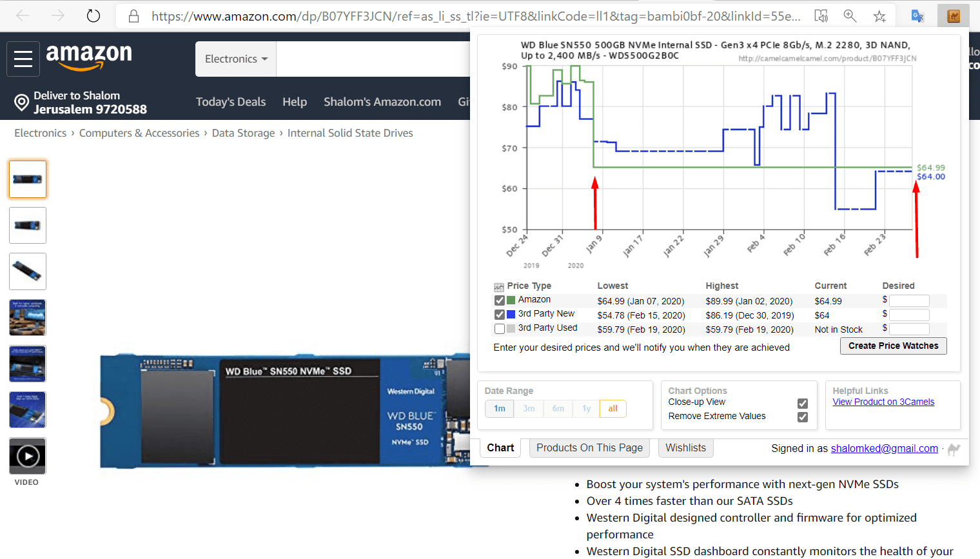Click the main WD Blue SN550 product image
The image size is (980, 559).
pyautogui.click(x=285, y=411)
